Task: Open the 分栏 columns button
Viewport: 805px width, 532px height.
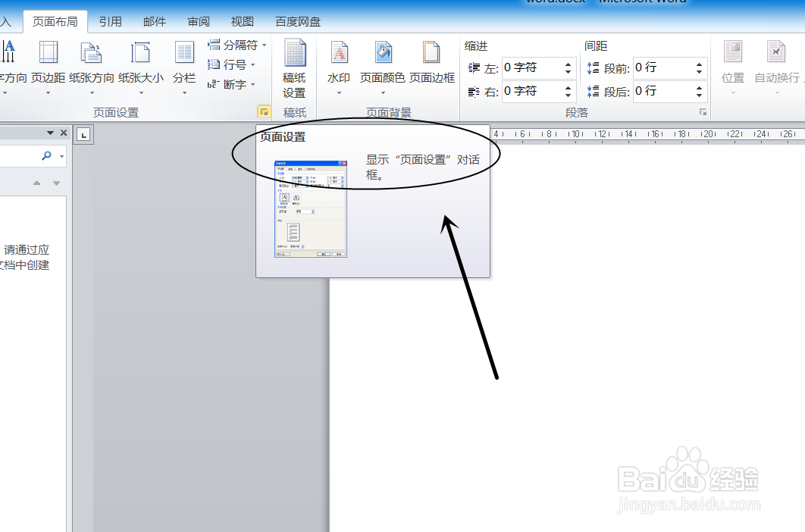Action: (184, 67)
